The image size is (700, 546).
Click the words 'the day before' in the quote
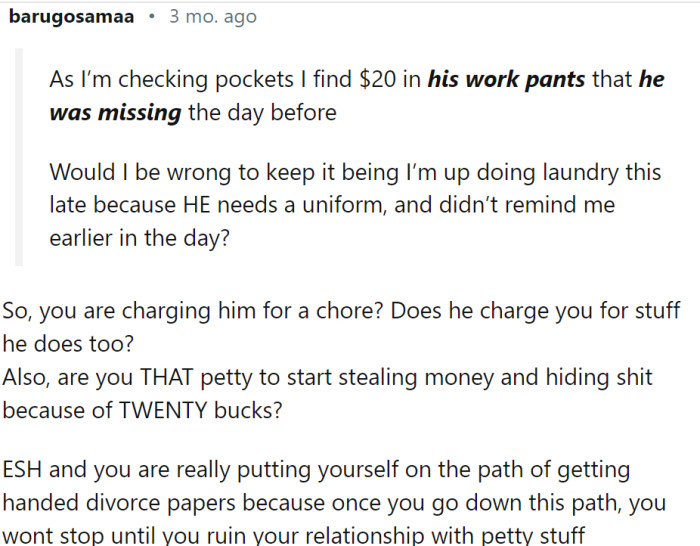(262, 113)
